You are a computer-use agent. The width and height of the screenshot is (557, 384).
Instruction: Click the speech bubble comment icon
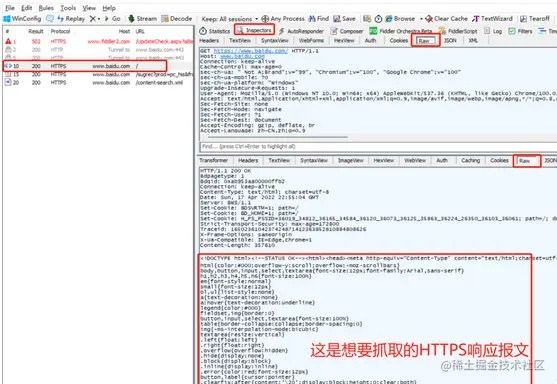coord(50,18)
